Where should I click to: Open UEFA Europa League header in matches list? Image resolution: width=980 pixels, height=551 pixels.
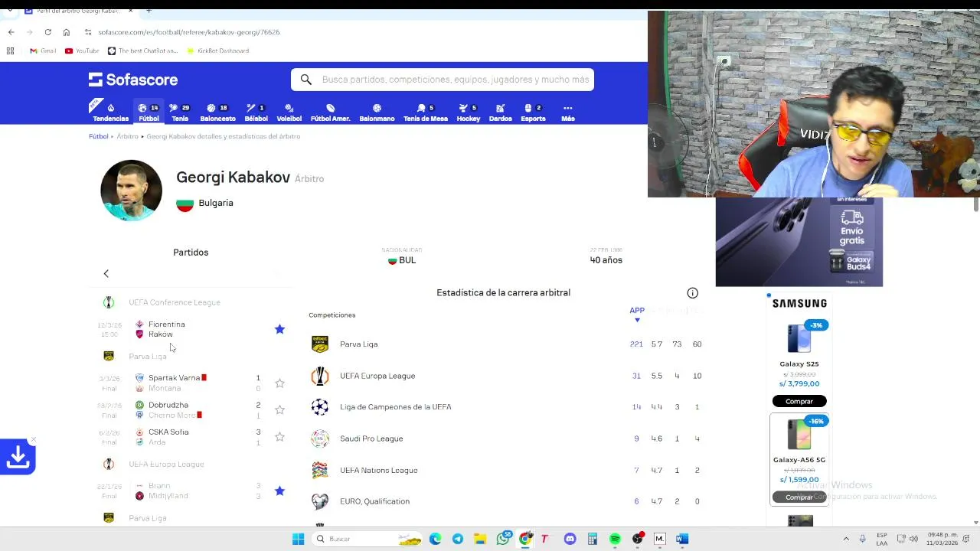coord(166,464)
